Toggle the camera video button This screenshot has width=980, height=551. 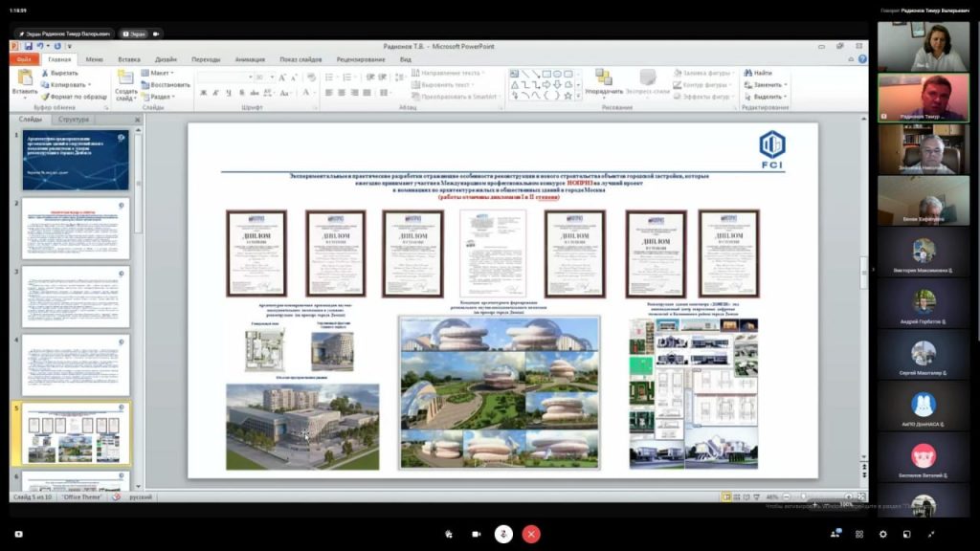477,534
